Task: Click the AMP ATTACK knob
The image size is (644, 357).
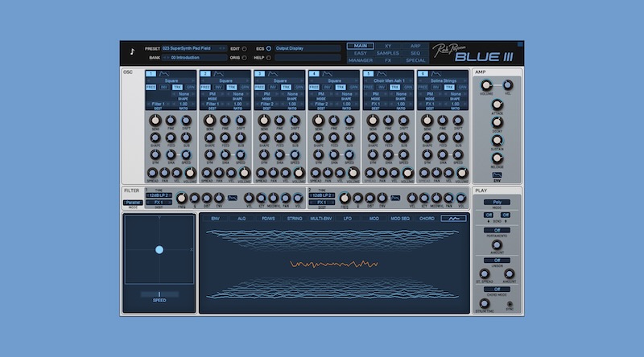Action: point(497,105)
